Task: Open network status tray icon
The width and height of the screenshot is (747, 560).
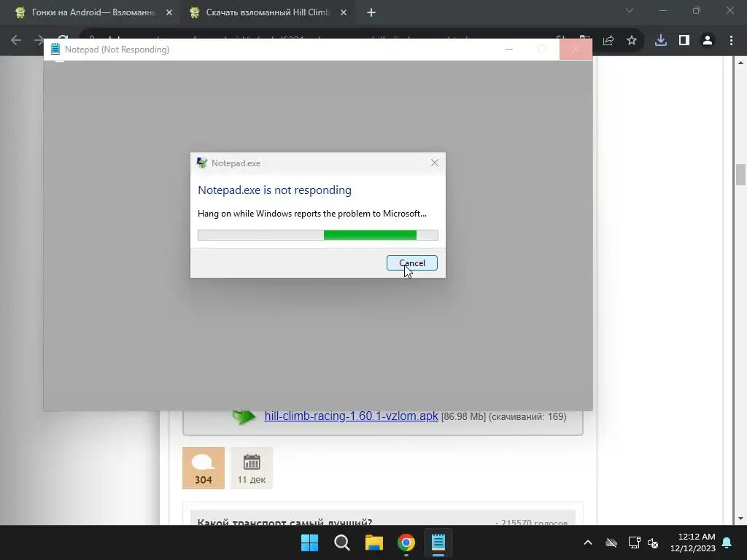Action: (634, 542)
